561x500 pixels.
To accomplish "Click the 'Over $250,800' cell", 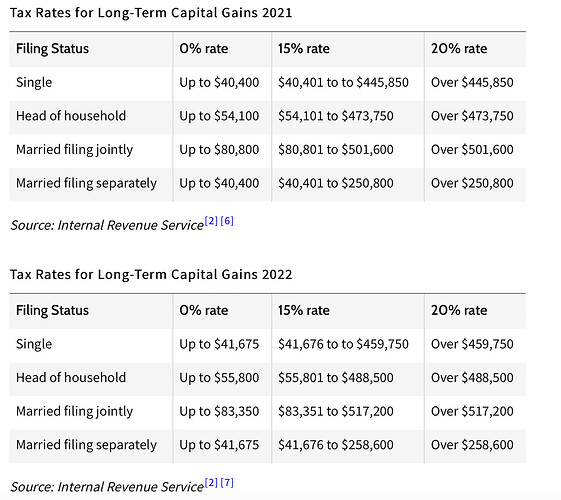I will (x=472, y=183).
